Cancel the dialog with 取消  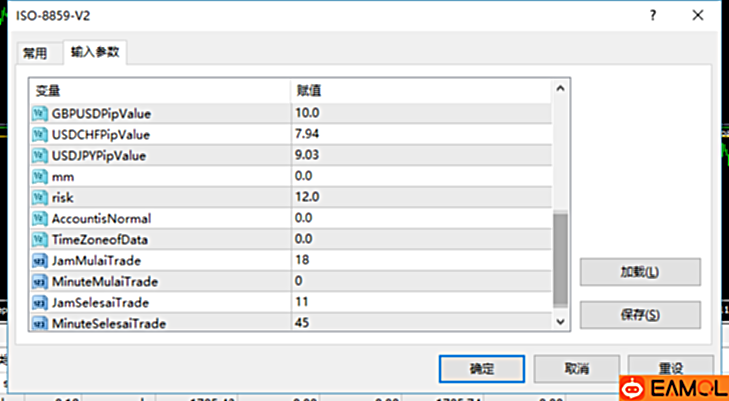576,368
